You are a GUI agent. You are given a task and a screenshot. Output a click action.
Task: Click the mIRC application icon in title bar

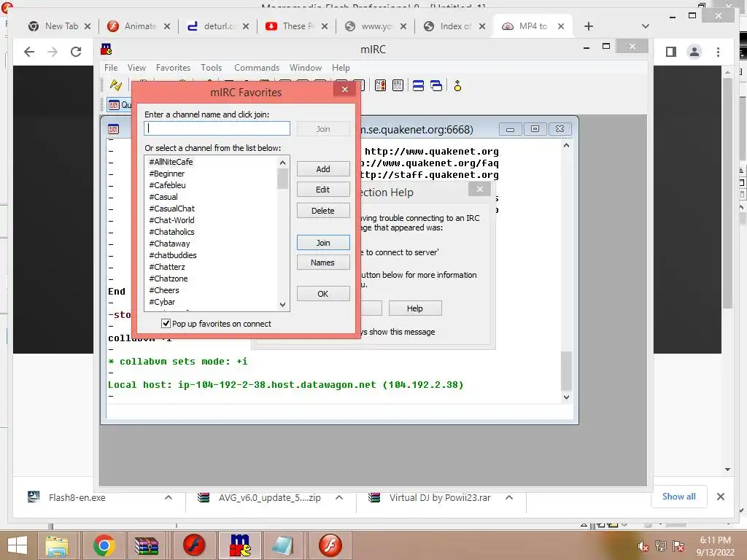pos(107,49)
